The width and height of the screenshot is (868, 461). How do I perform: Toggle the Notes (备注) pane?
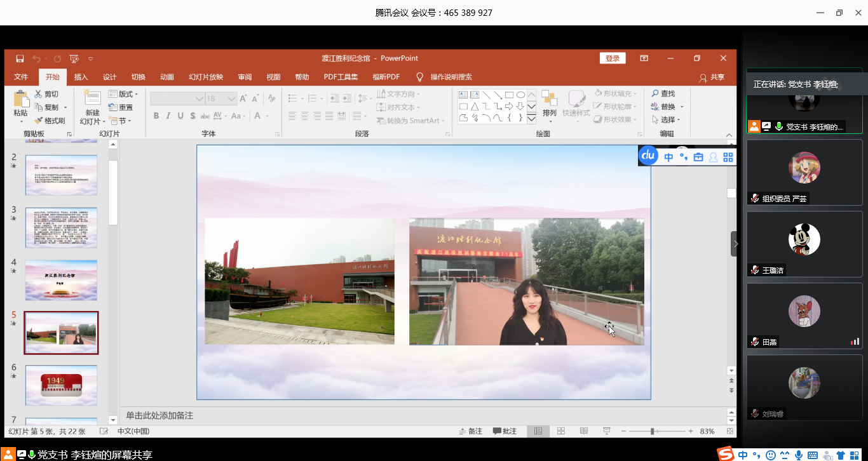(470, 431)
